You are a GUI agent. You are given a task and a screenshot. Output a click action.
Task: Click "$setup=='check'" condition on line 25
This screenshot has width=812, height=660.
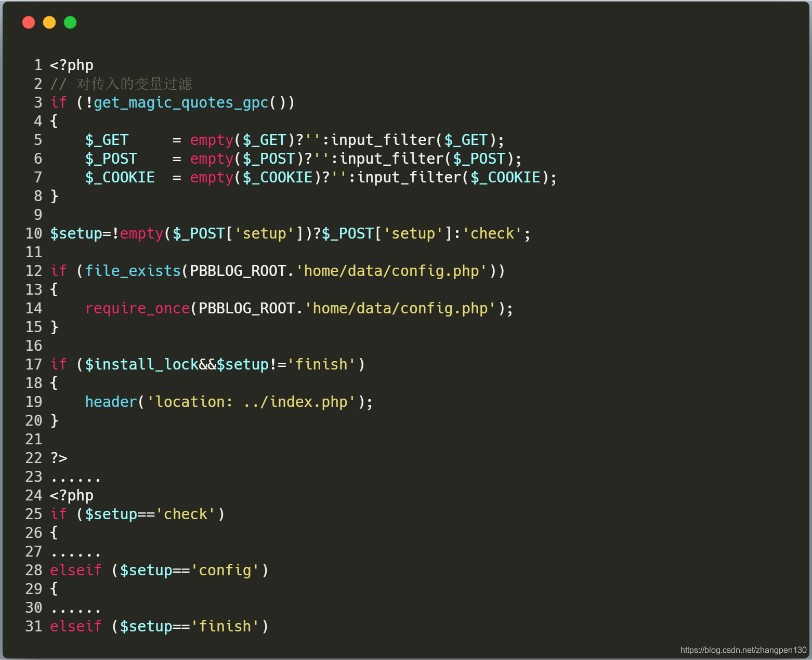151,514
